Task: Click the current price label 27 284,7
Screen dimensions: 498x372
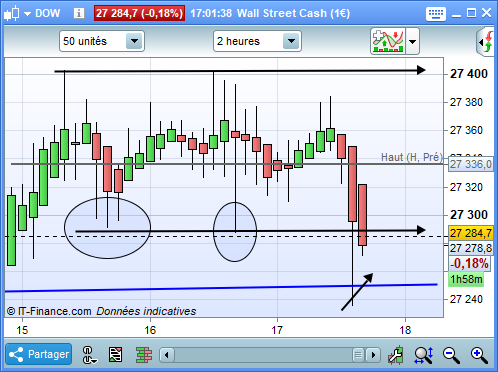Action: coord(471,233)
